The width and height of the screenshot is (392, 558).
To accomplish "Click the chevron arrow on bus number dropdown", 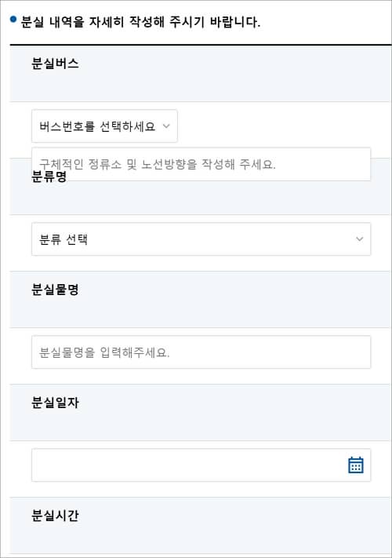I will [x=166, y=126].
